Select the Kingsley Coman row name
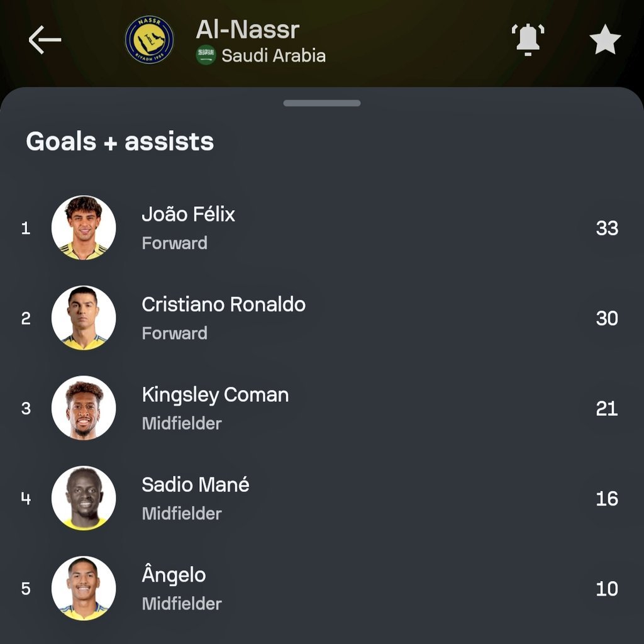Viewport: 644px width, 644px height. click(215, 395)
